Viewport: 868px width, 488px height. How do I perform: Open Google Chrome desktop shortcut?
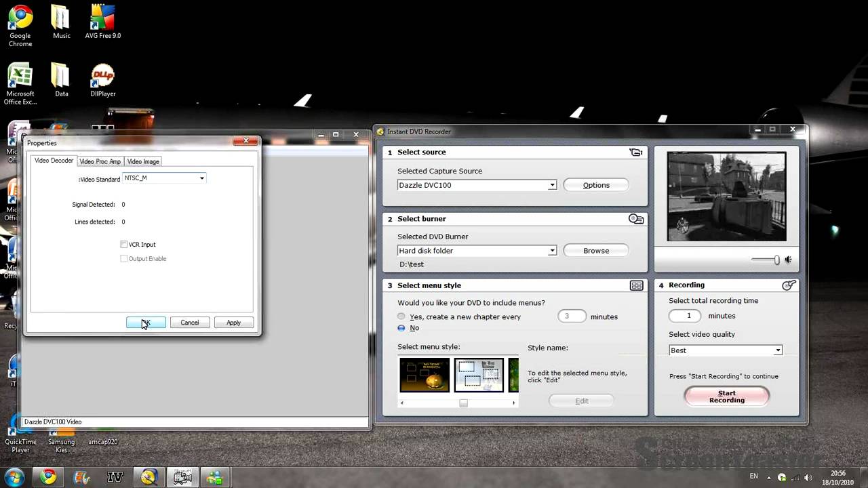[x=20, y=26]
